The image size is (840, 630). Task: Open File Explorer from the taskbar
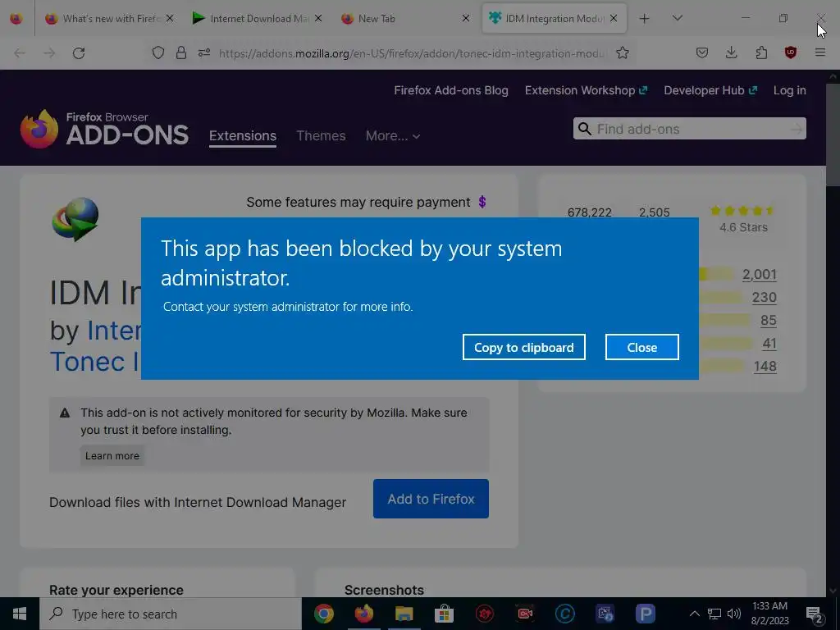[404, 614]
